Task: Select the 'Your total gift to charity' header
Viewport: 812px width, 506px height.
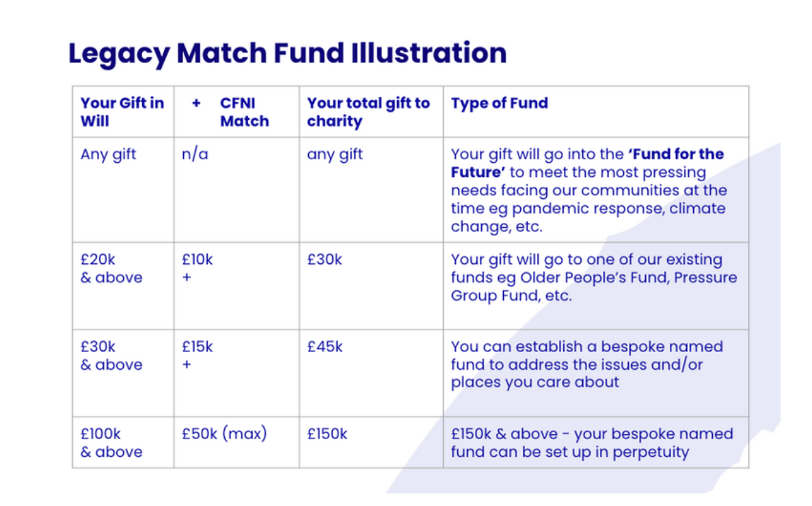Action: pyautogui.click(x=368, y=112)
